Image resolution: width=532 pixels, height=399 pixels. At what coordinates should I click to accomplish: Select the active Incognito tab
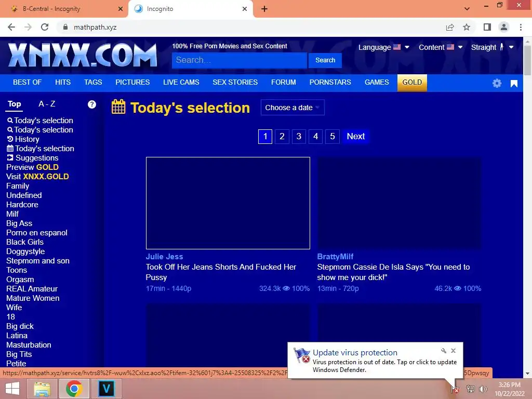click(x=191, y=9)
